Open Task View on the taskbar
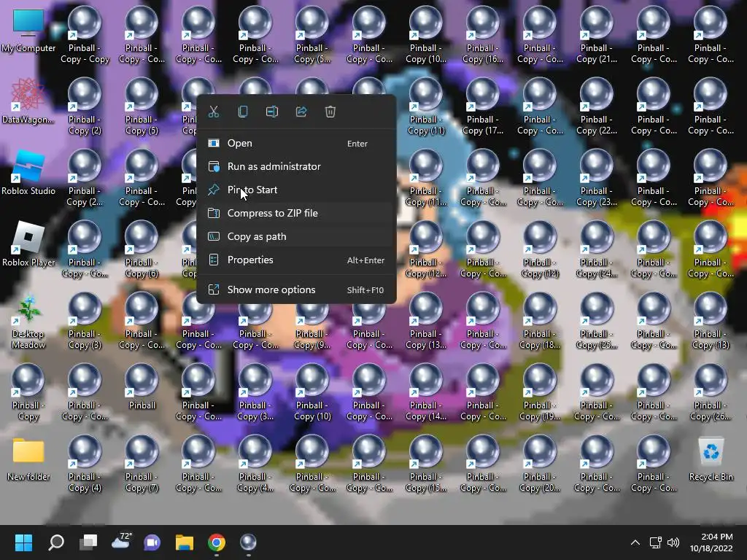747x560 pixels. coord(88,542)
